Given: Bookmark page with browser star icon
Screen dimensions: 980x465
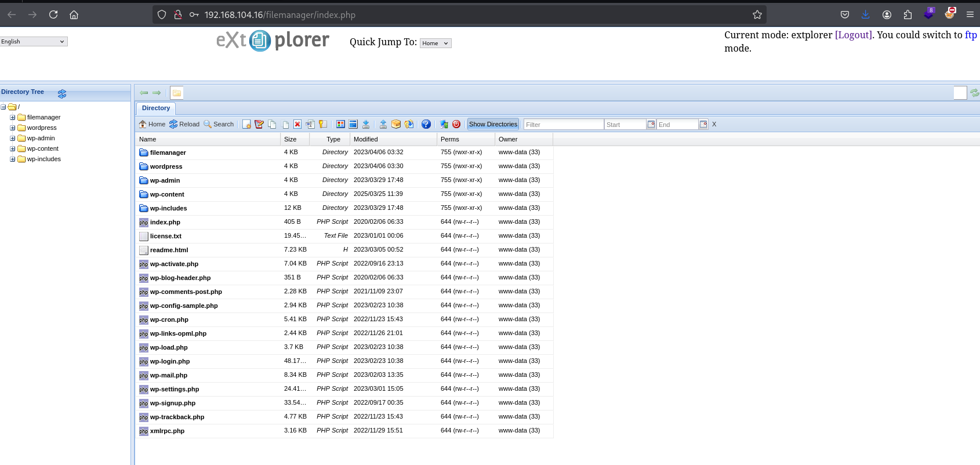Looking at the screenshot, I should point(757,14).
